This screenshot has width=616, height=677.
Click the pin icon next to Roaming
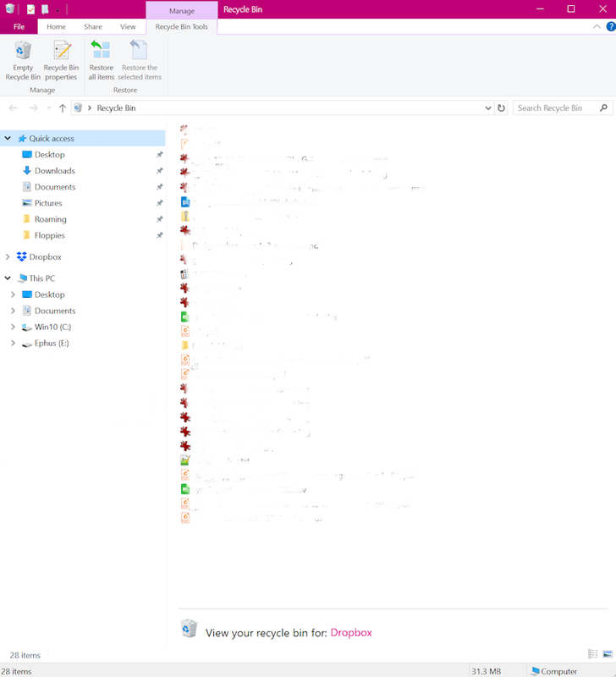(160, 219)
